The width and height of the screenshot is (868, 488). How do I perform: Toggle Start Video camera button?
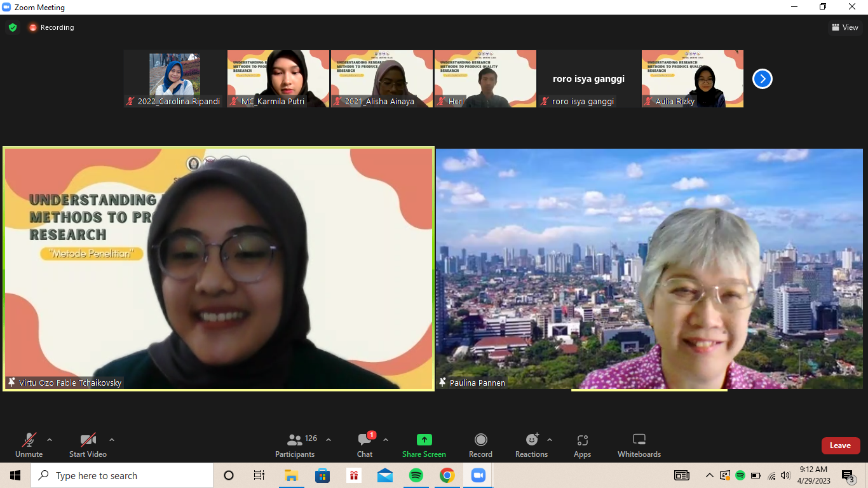coord(88,445)
